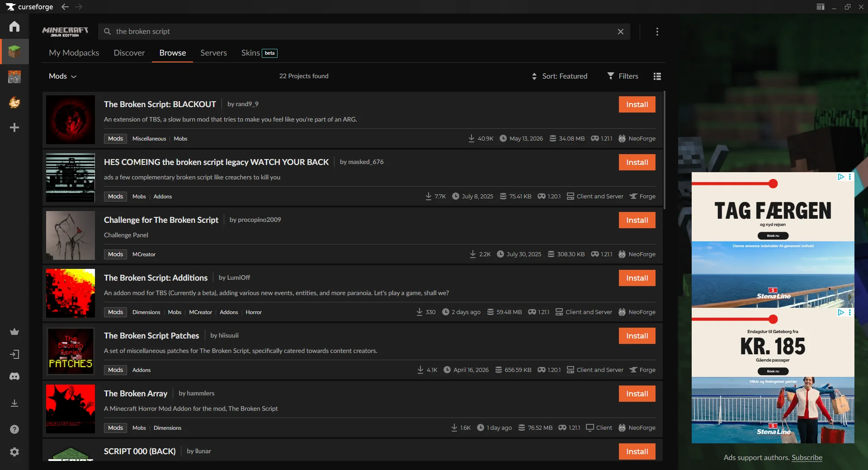Click the Miscellaneous tag on BLACKOUT
The height and width of the screenshot is (470, 868).
point(149,139)
